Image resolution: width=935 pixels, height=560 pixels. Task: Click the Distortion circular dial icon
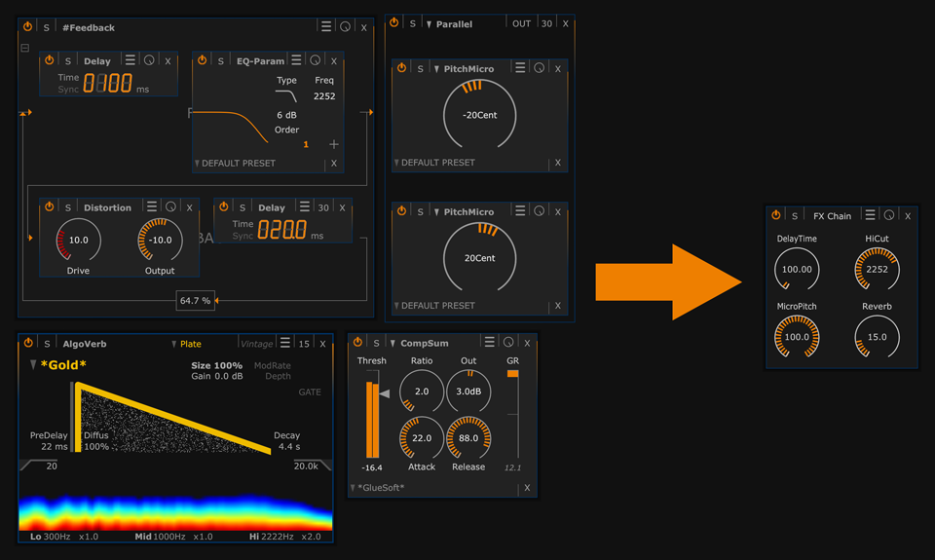[x=171, y=206]
